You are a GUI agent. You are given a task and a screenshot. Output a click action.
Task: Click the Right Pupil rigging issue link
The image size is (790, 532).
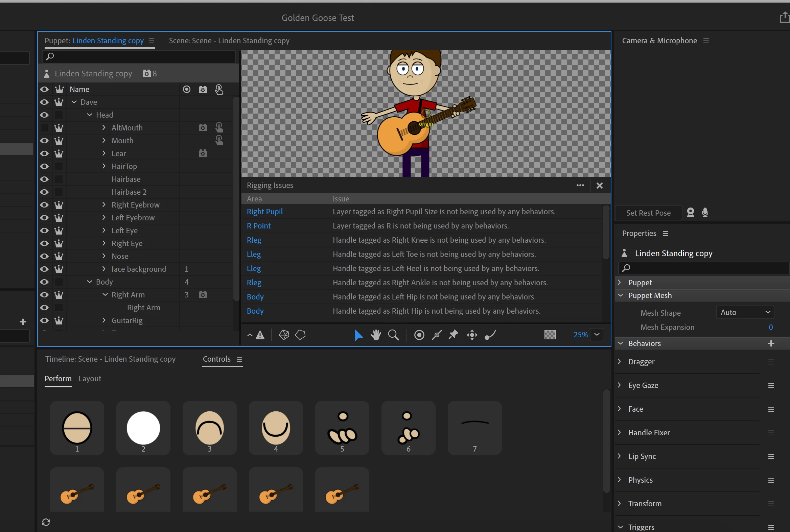(264, 211)
